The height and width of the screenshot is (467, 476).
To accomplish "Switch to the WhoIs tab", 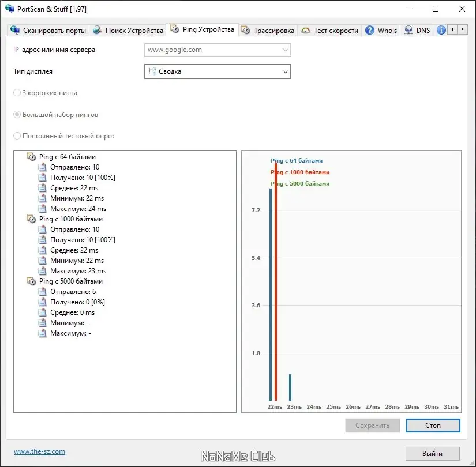I will point(381,31).
